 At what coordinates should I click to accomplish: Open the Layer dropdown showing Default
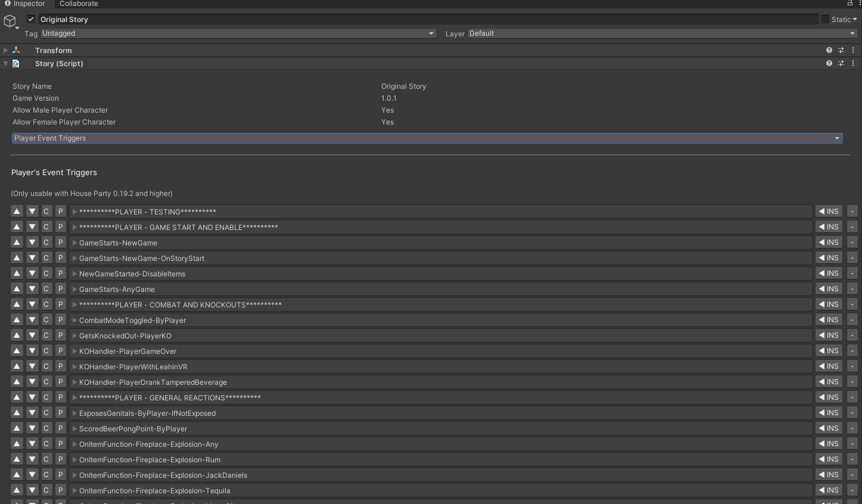tap(662, 33)
